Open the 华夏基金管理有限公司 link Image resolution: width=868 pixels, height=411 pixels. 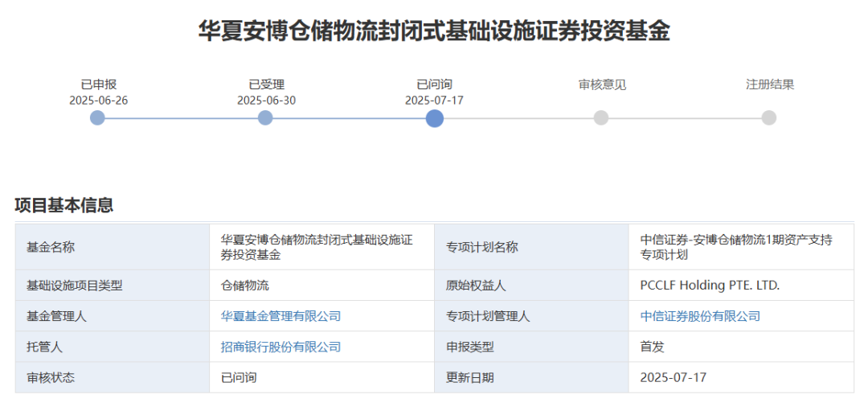[280, 316]
